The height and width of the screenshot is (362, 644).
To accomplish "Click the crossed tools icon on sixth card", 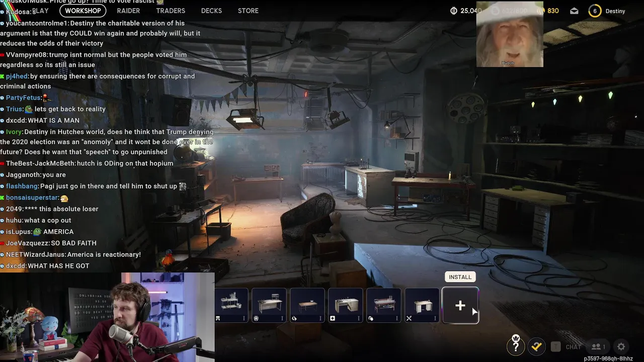I will pos(409,318).
